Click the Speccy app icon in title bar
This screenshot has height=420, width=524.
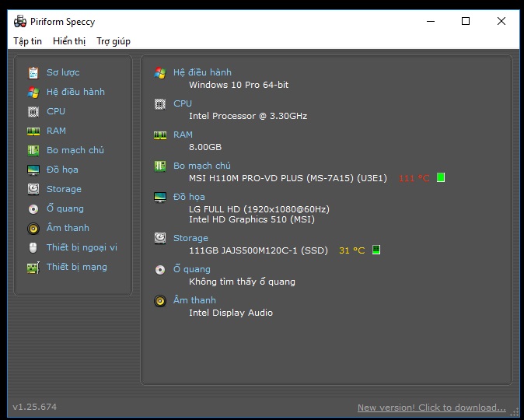(x=20, y=22)
